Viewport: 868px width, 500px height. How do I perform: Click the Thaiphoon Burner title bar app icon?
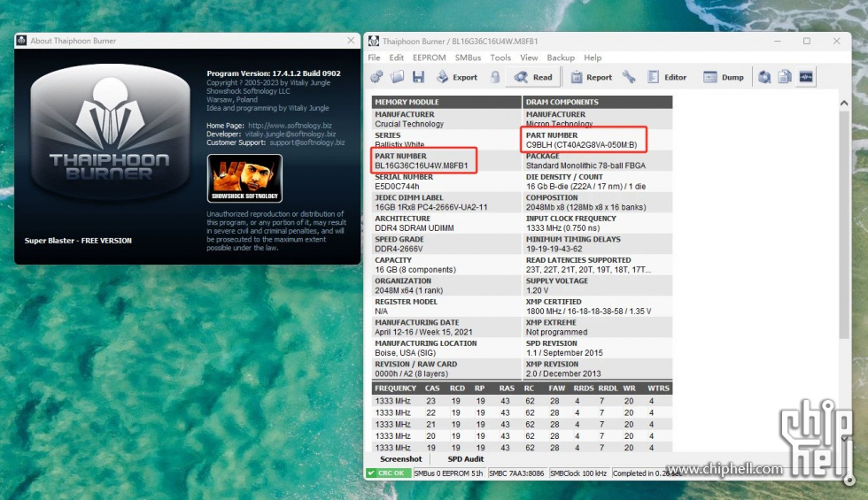tap(374, 41)
